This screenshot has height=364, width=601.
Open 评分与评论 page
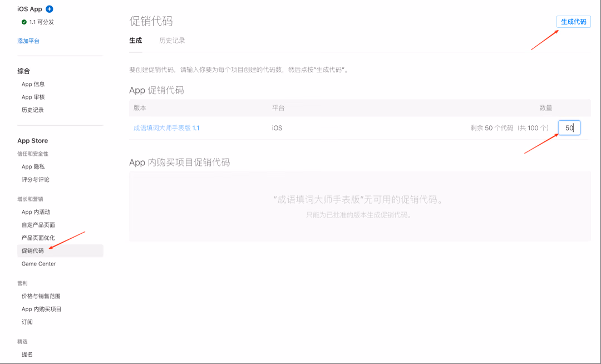[x=35, y=180]
